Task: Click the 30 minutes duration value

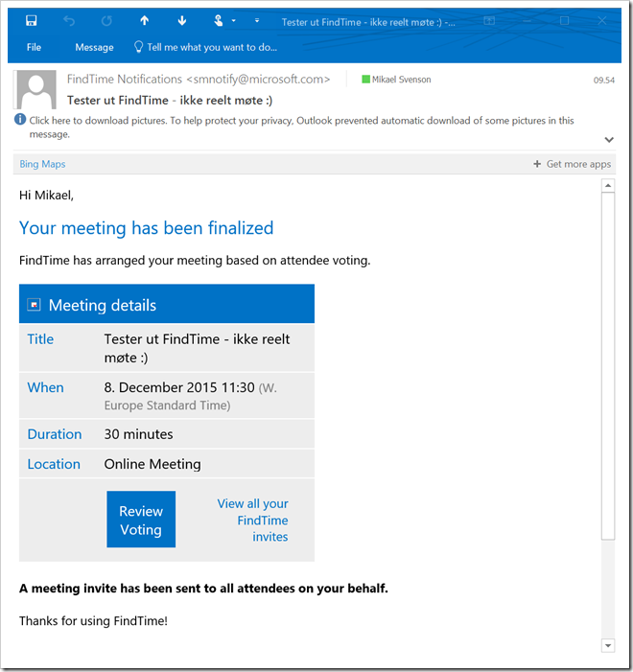Action: pyautogui.click(x=138, y=434)
